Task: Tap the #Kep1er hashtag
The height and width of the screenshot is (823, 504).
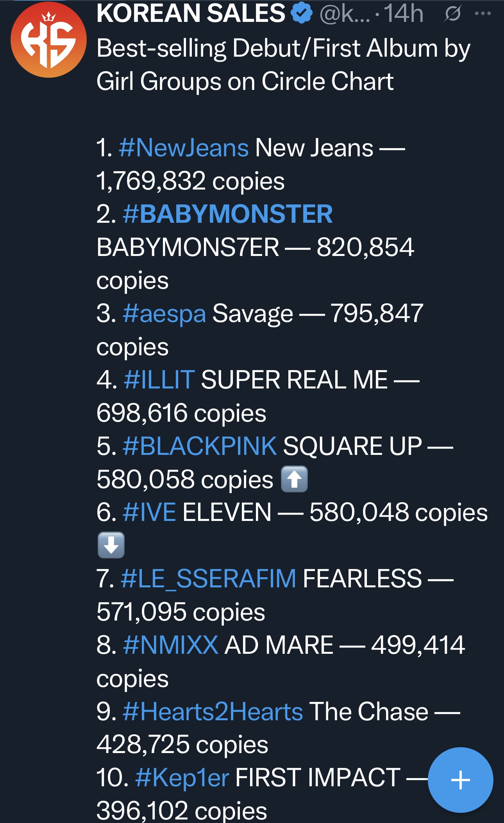Action: 182,778
